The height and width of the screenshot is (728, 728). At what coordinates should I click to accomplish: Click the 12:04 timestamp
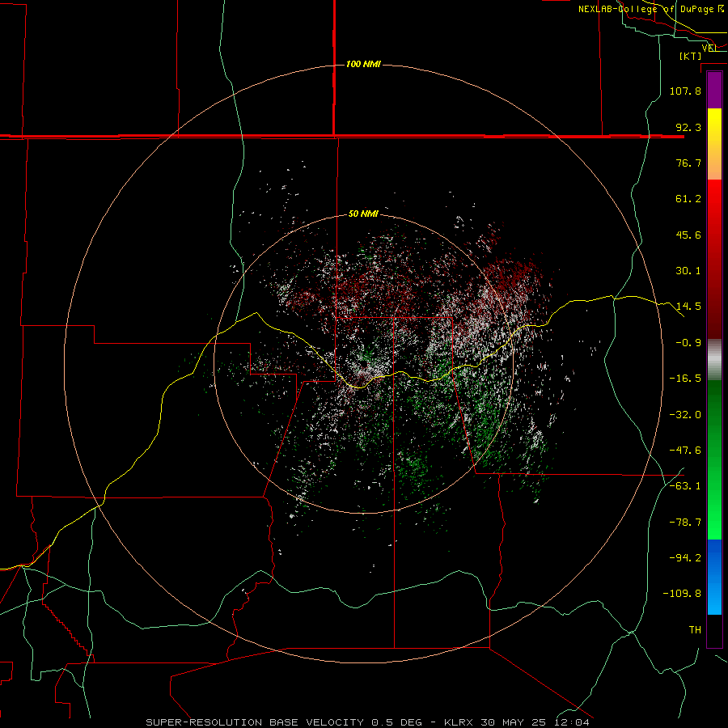tap(571, 722)
